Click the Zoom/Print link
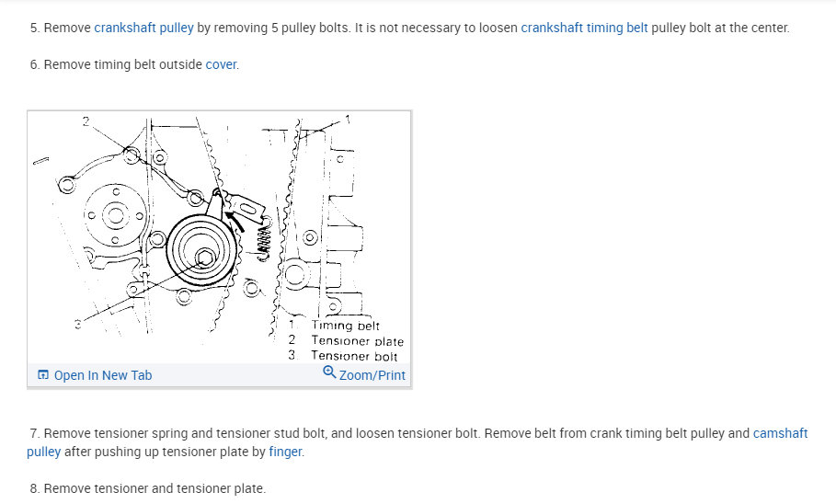This screenshot has width=836, height=504. tap(364, 374)
